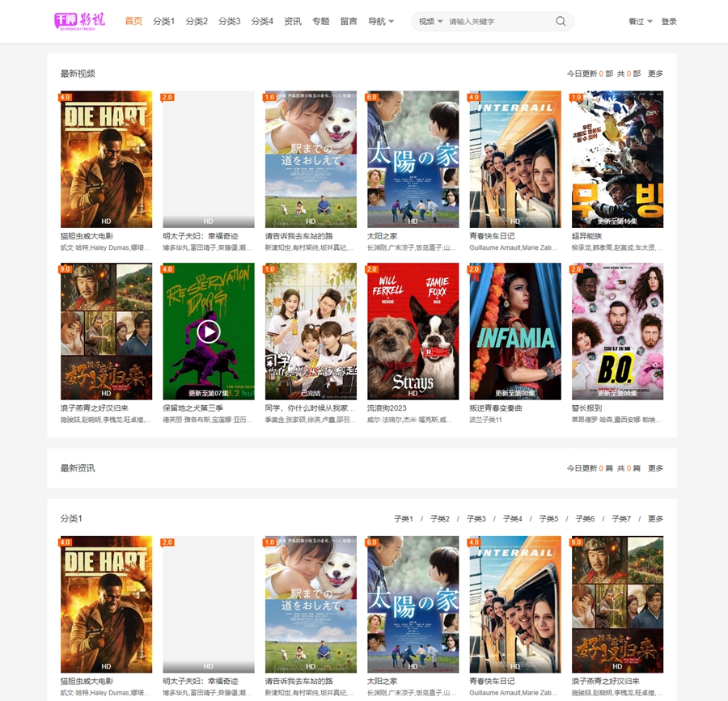Open the 太阳之家 poster in 分类1 section

[413, 605]
